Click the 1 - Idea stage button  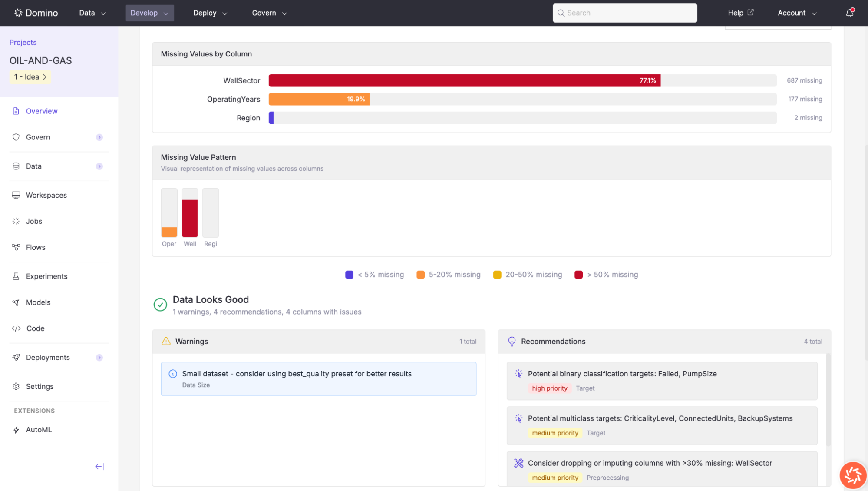[x=30, y=76]
